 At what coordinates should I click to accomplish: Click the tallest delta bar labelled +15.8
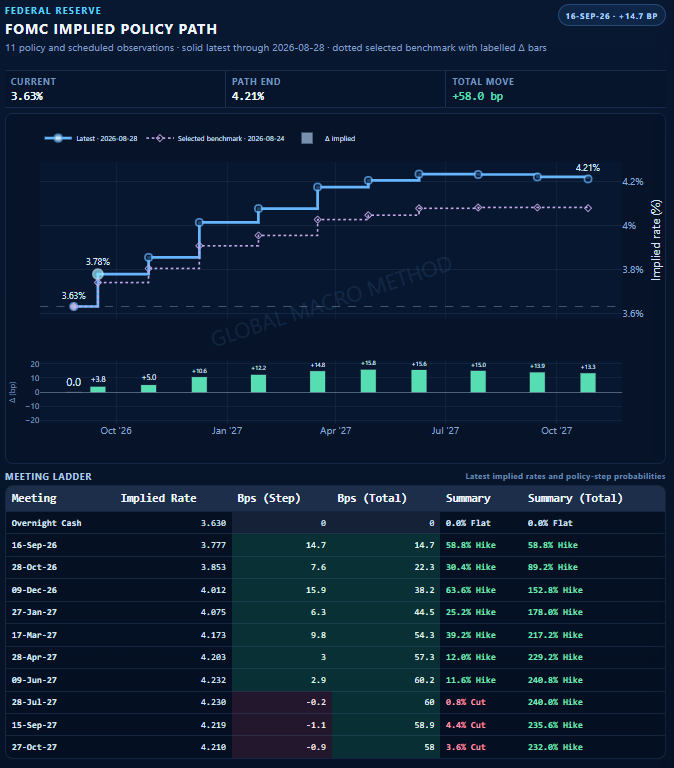(368, 381)
